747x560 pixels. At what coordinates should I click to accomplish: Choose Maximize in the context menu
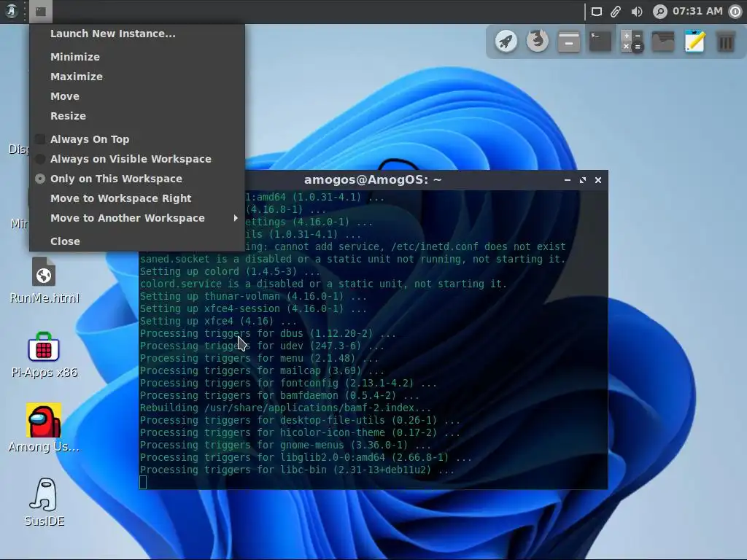coord(137,77)
